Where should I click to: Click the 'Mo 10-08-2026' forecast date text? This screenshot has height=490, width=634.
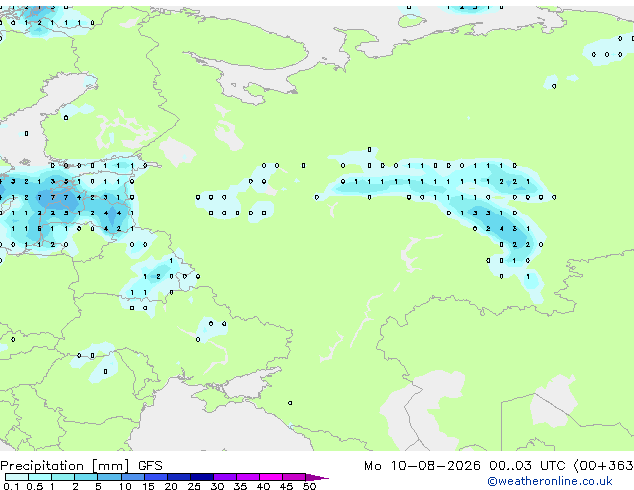click(x=422, y=466)
